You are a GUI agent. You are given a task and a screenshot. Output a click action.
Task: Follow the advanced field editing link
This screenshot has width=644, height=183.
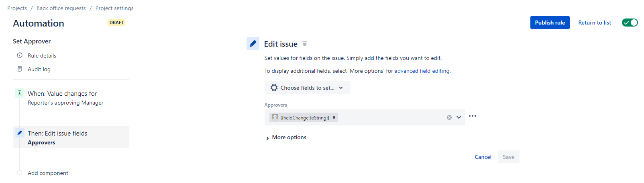click(x=422, y=71)
